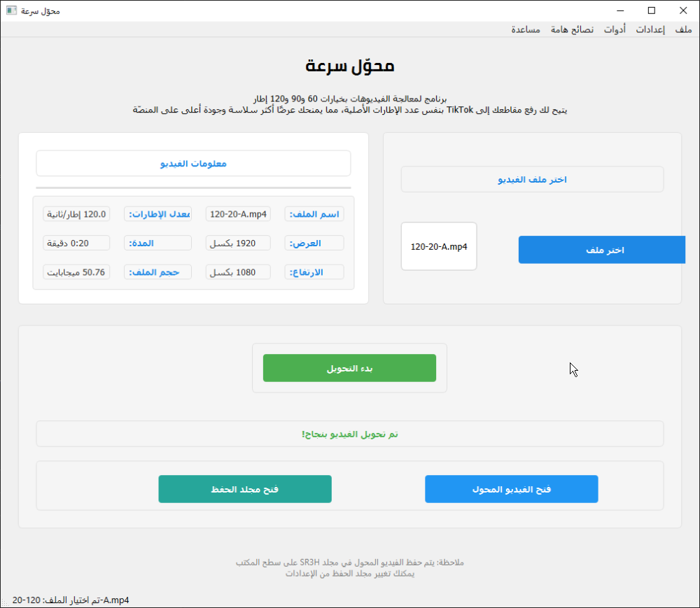Open the نصائح هامة menu
Image resolution: width=700 pixels, height=608 pixels.
572,30
